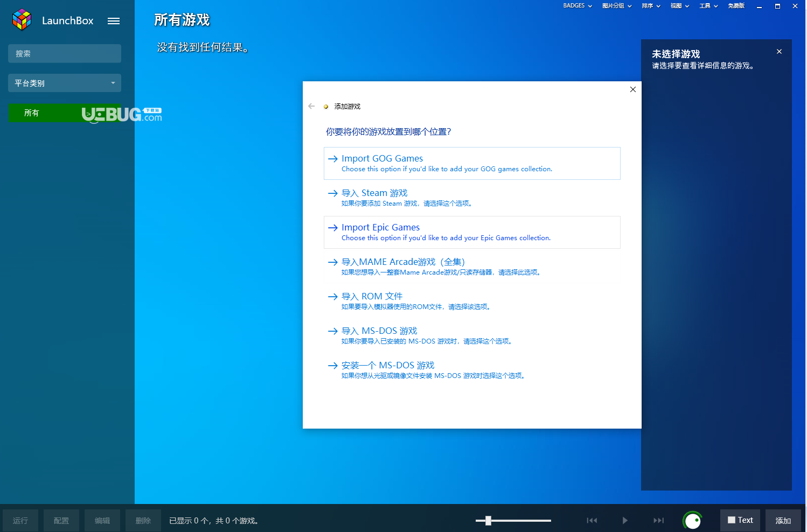807x532 pixels.
Task: Skip to previous music track
Action: point(592,520)
